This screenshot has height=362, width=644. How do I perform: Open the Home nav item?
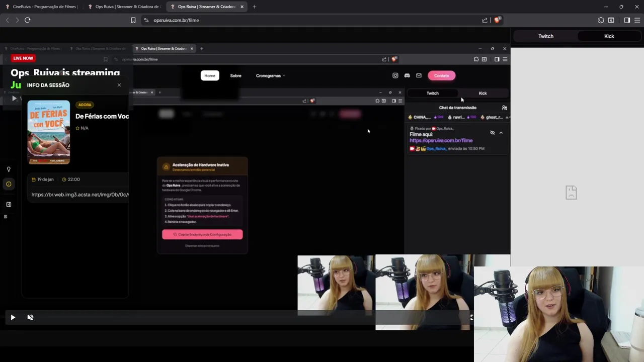tap(210, 75)
